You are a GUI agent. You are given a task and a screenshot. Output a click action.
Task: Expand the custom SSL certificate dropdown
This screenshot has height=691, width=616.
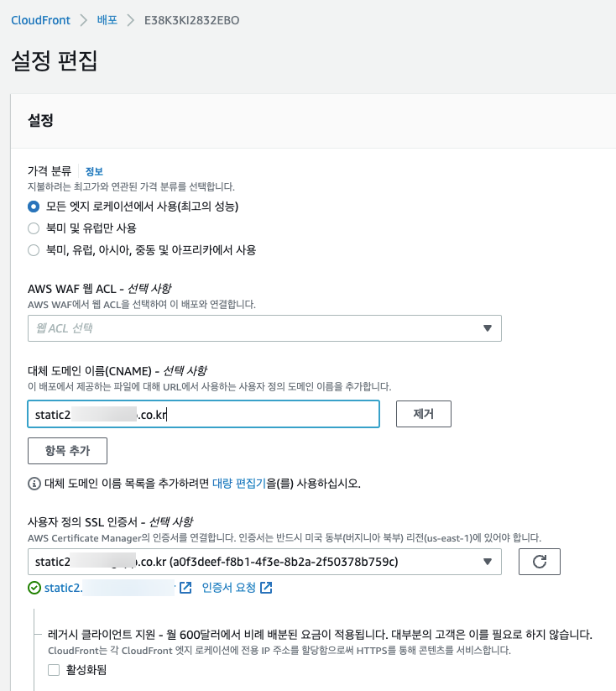click(x=264, y=562)
